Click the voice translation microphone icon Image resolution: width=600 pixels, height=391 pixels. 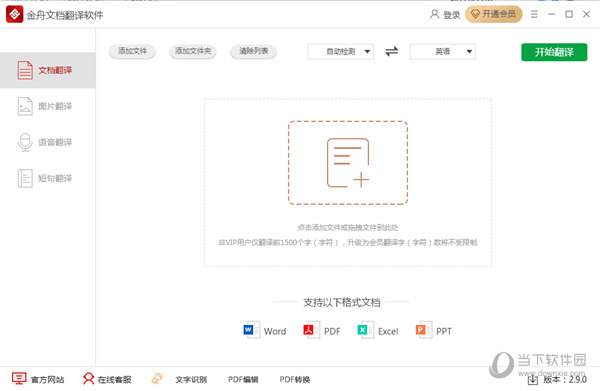pyautogui.click(x=25, y=142)
